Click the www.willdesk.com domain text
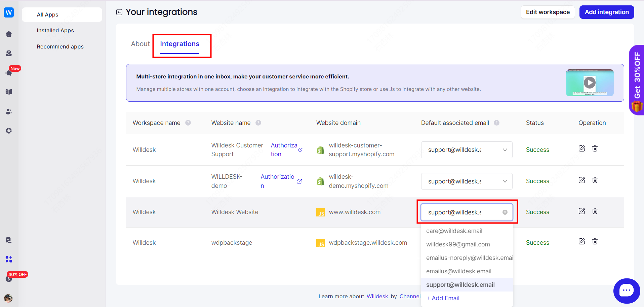Screen dimensions: 644x307 (355, 212)
